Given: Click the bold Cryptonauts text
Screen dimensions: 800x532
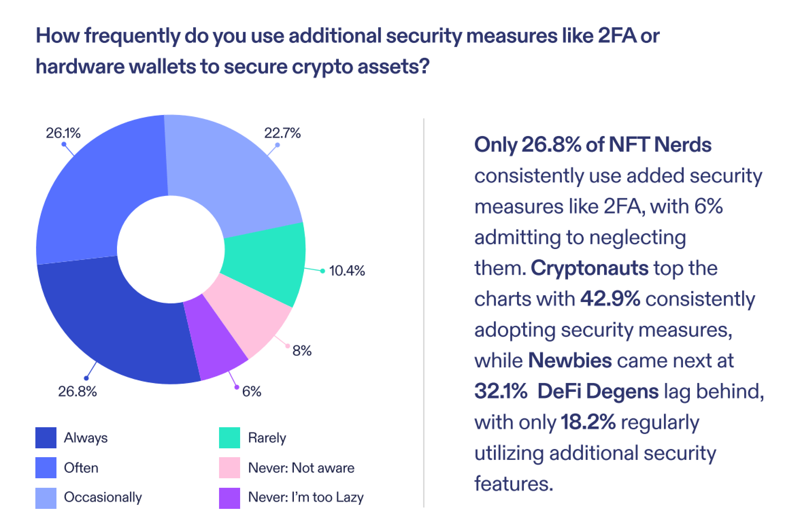Looking at the screenshot, I should point(589,268).
